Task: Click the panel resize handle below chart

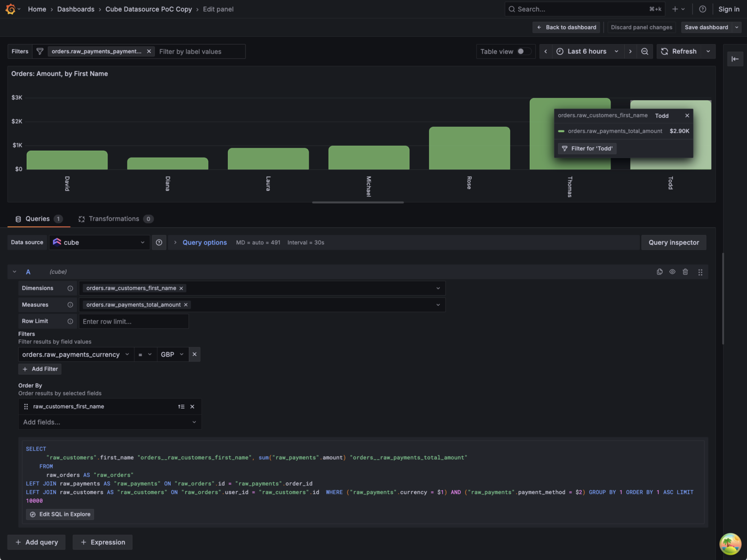Action: pyautogui.click(x=358, y=203)
